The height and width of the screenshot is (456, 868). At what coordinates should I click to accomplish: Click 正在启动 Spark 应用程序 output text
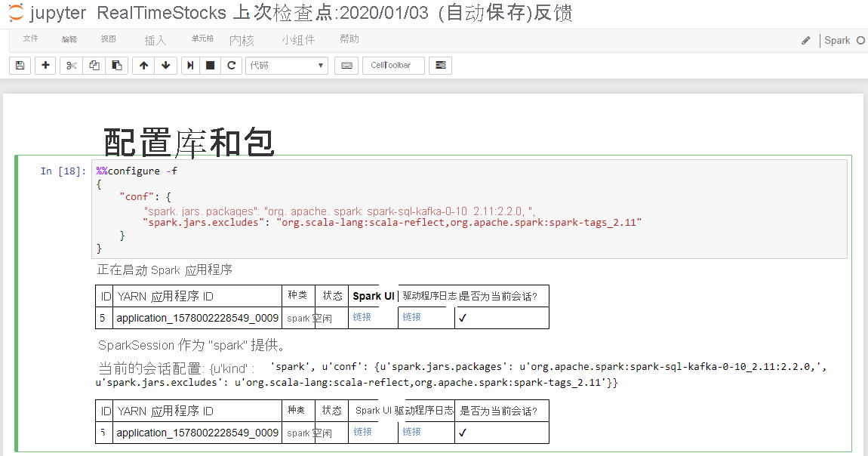165,270
